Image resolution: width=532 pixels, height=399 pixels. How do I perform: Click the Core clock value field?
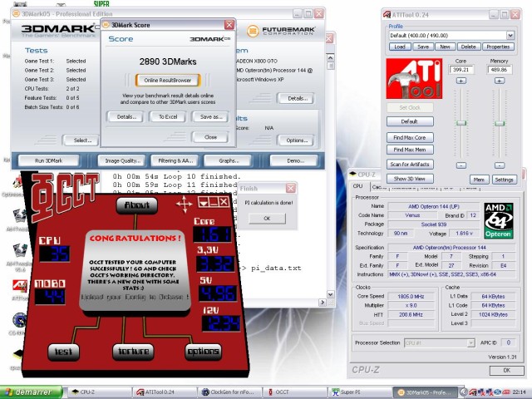click(x=461, y=71)
